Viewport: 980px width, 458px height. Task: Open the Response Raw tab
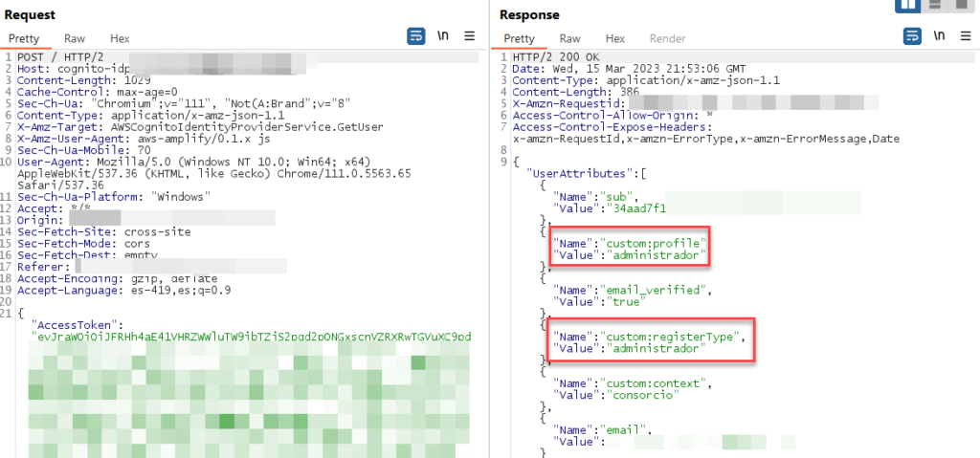pos(569,39)
